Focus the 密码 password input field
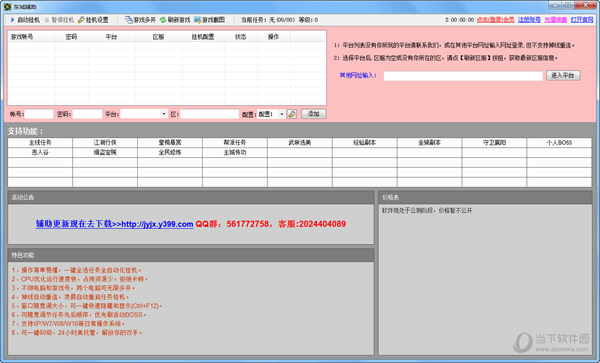This screenshot has width=600, height=363. 87,114
